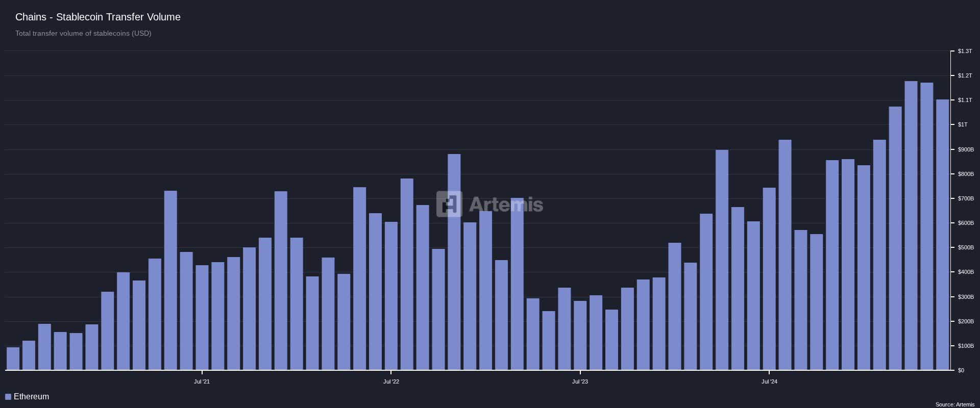Click the $400B y-axis label
The height and width of the screenshot is (408, 980).
tap(966, 272)
